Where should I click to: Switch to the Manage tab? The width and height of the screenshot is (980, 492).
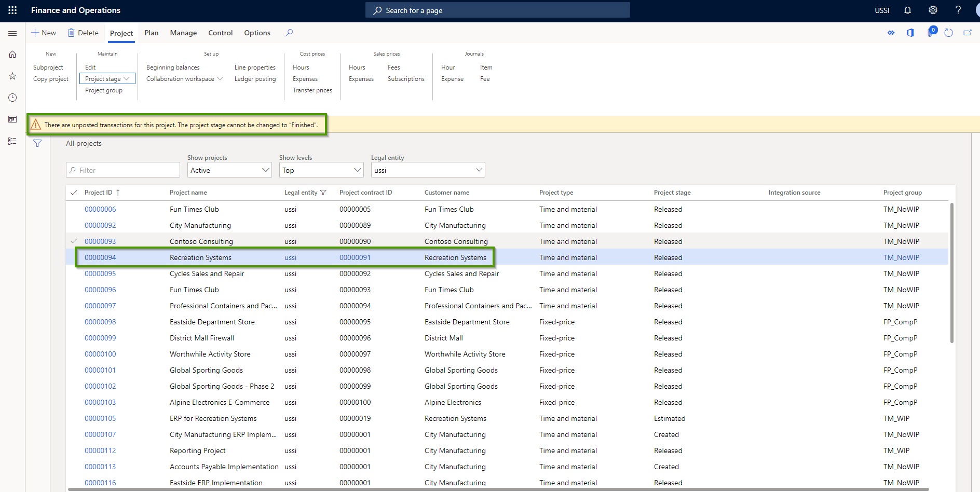183,33
